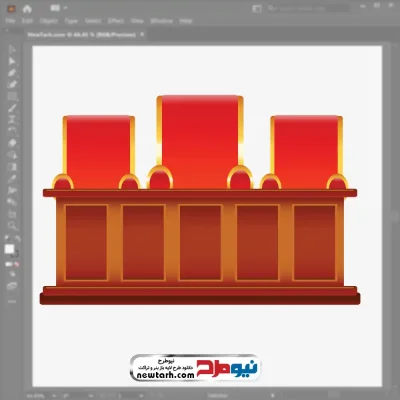Expand the Edit Toolbar ellipsis
This screenshot has height=400, width=400.
(x=12, y=301)
